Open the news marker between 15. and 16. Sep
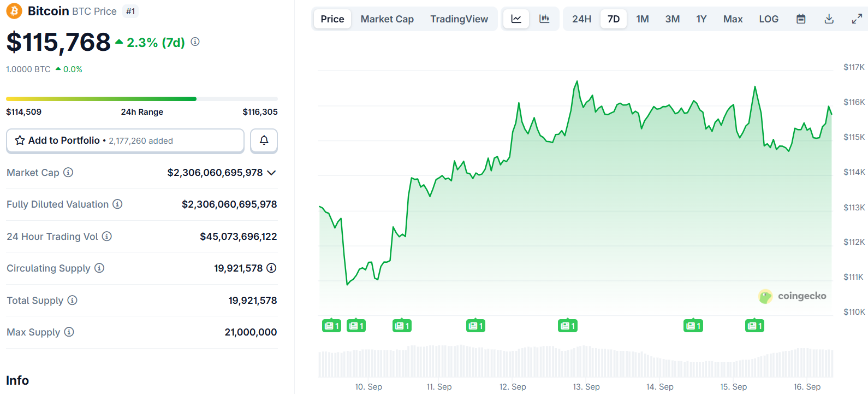This screenshot has width=868, height=394. [755, 326]
